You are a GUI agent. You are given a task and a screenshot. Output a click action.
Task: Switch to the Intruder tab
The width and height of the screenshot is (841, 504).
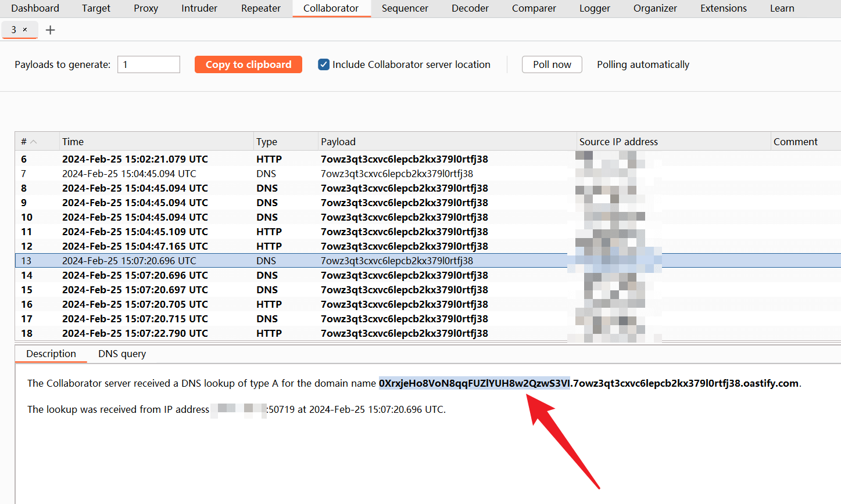(199, 8)
